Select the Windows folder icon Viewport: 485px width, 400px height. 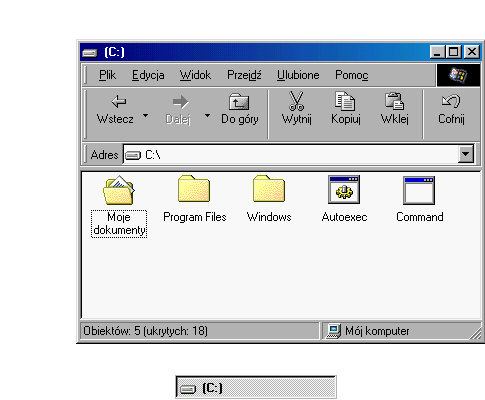tap(269, 189)
